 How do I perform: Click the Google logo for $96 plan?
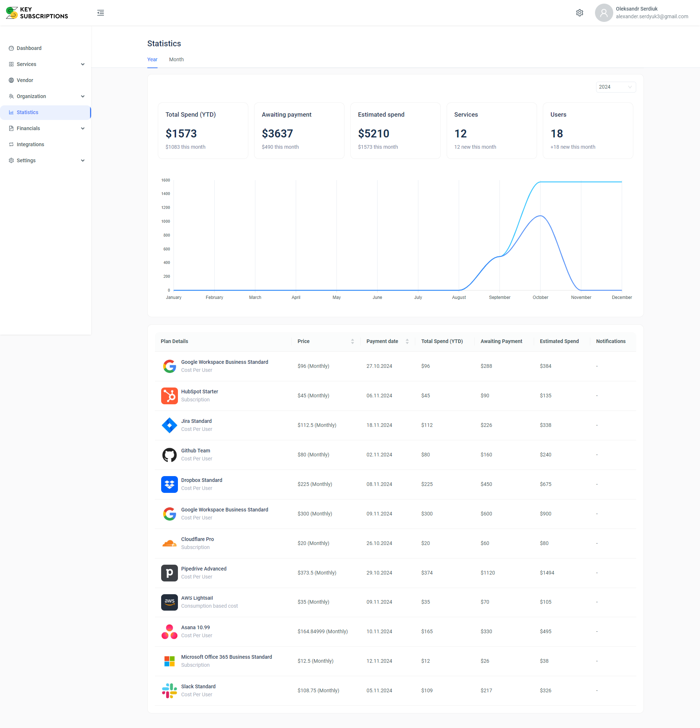pos(170,366)
